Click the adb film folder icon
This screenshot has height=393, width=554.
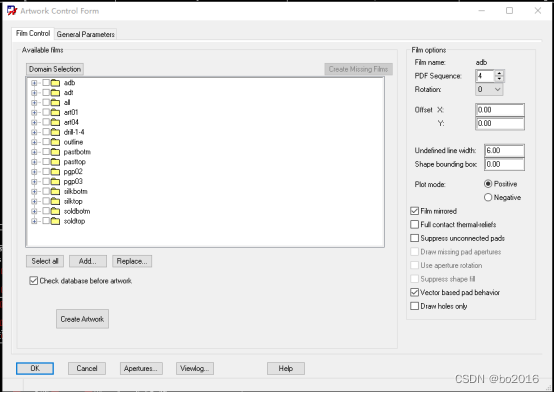pos(55,83)
